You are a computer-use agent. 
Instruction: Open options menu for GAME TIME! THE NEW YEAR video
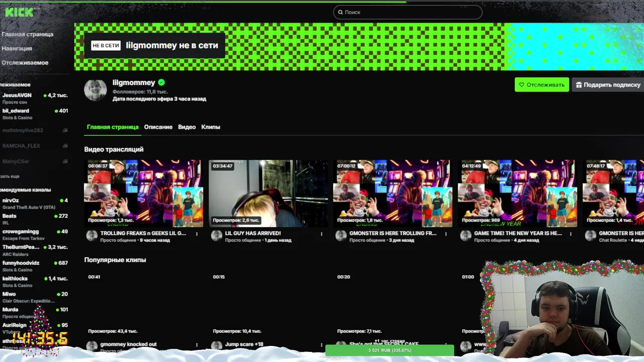(571, 234)
